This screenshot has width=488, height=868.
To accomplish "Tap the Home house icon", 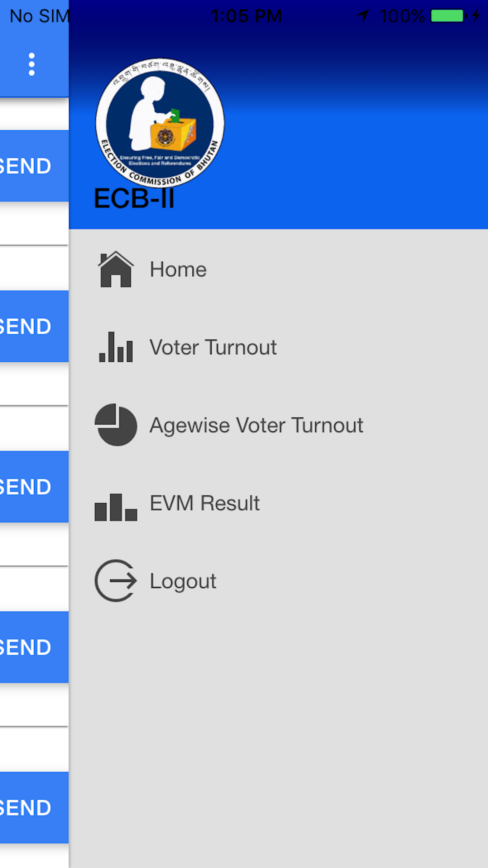I will (116, 269).
